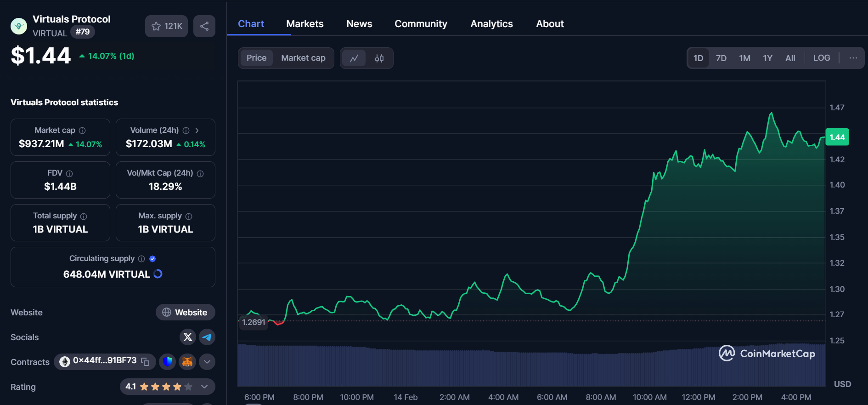Viewport: 868px width, 405px height.
Task: Show info for Vol/Mkt Cap (24h)
Action: pos(200,173)
